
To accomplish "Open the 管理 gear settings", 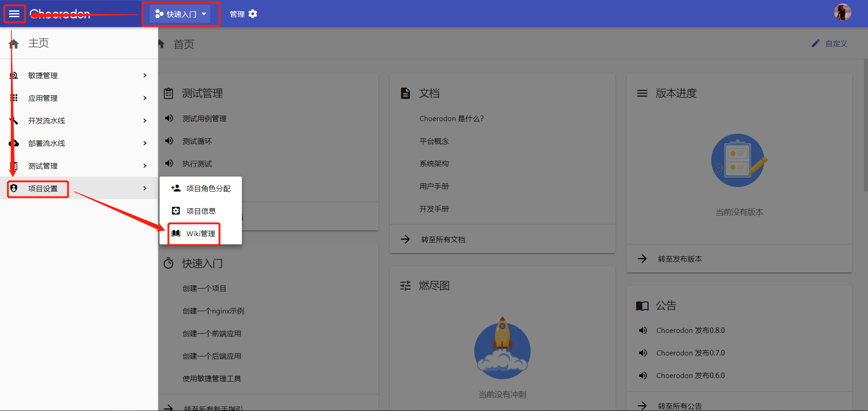I will click(243, 14).
